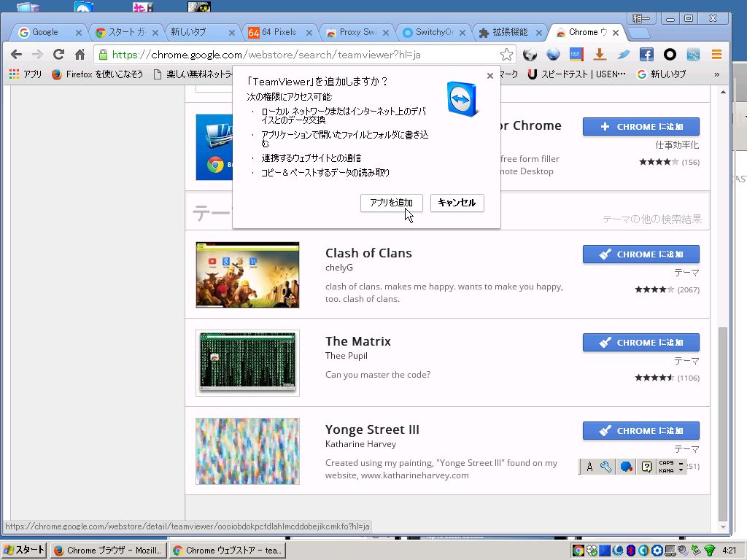
Task: Click the wireless network tray icon
Action: coord(709,551)
